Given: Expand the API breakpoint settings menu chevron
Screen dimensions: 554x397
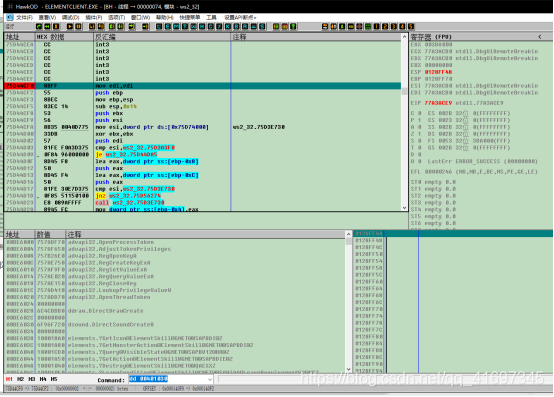Looking at the screenshot, I should 255,17.
